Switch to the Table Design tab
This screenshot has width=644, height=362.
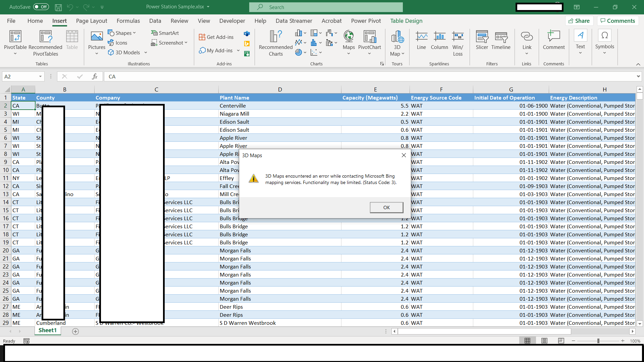tap(406, 21)
